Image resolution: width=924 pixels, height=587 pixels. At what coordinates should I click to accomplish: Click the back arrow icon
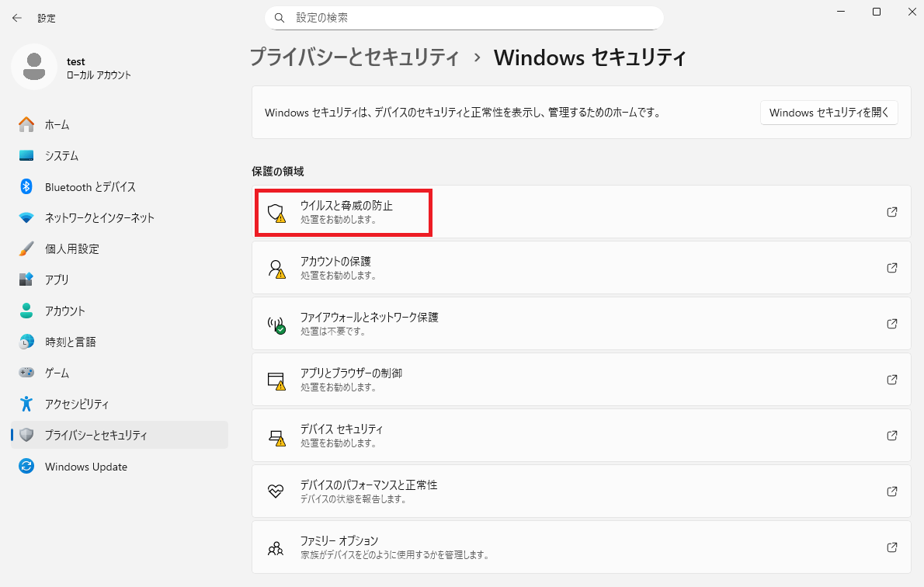(x=17, y=19)
